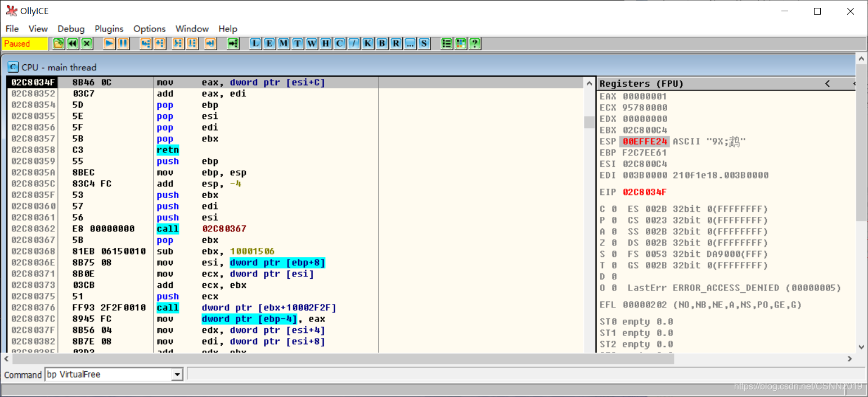Click the Command input field with bp VirtualFree
Viewport: 868px width, 397px height.
(109, 374)
